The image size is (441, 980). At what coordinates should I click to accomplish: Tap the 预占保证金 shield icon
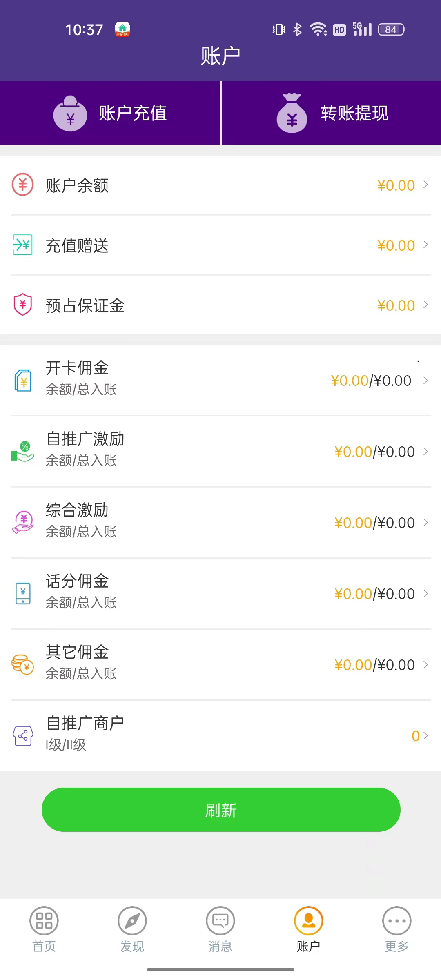[22, 305]
